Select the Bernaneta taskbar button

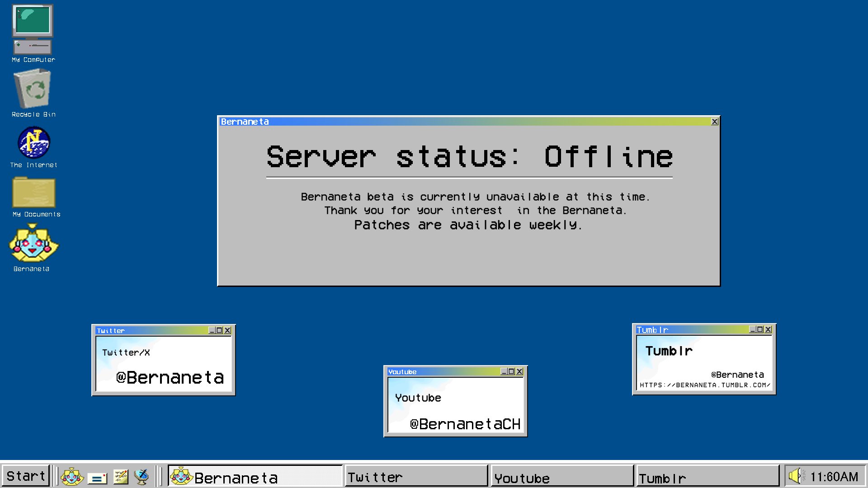click(x=255, y=476)
